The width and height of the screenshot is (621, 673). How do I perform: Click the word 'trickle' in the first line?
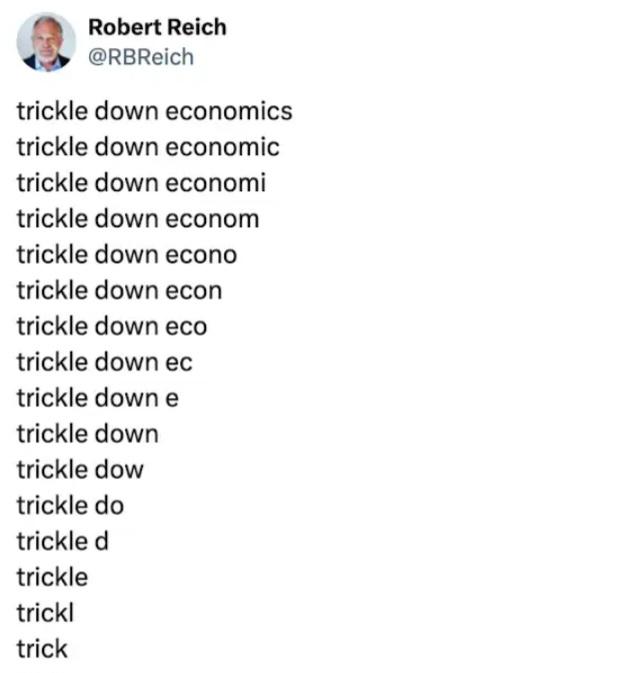52,111
